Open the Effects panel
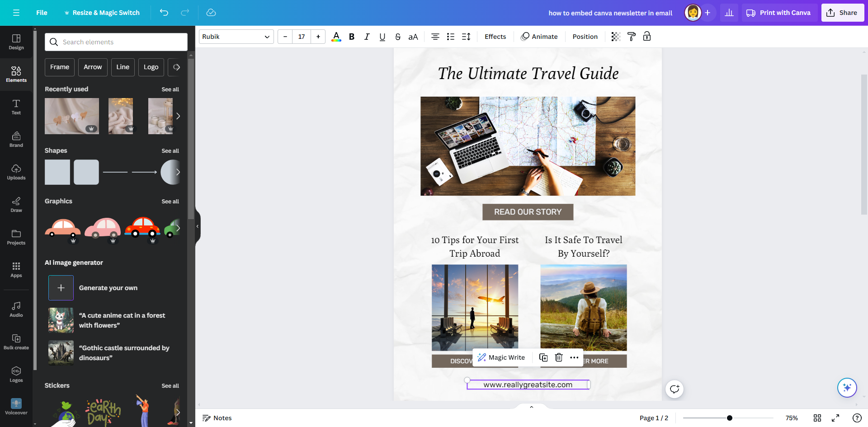 pyautogui.click(x=495, y=37)
